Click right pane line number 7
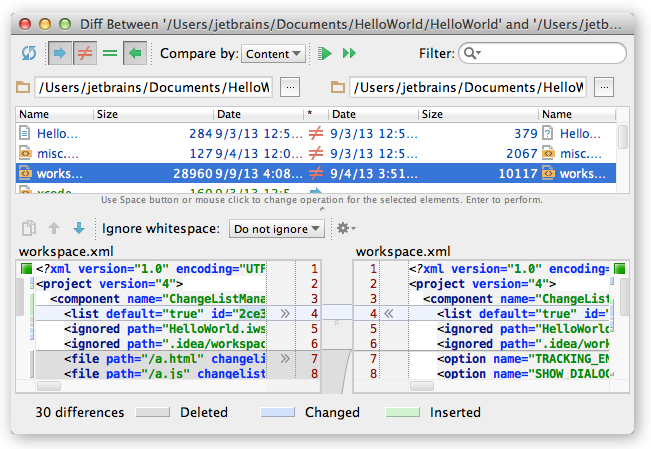 tap(373, 358)
